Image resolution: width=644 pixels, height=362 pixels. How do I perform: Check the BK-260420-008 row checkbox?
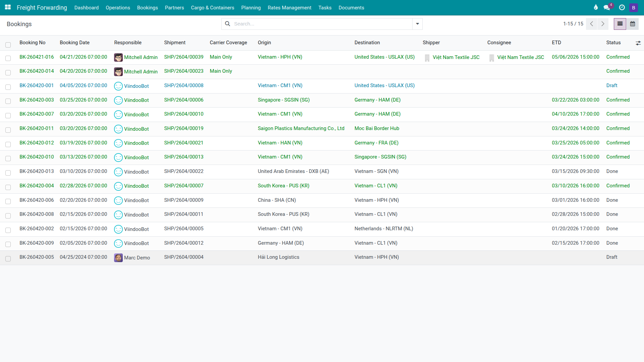click(8, 216)
